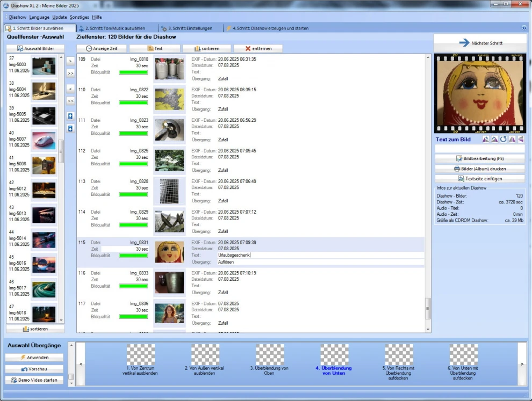
Task: Select transition 2. Von Außen vertikal ausblenden
Action: (x=205, y=360)
